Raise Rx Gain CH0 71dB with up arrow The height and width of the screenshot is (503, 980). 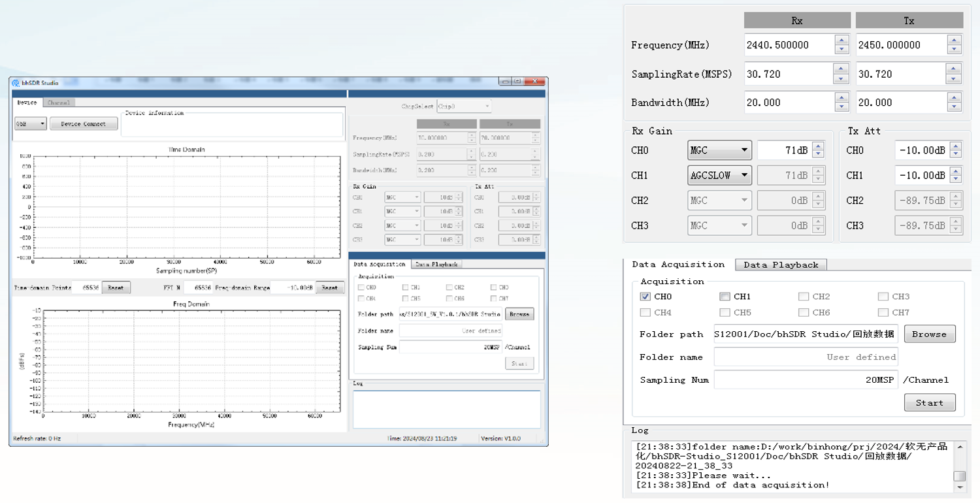click(x=818, y=146)
